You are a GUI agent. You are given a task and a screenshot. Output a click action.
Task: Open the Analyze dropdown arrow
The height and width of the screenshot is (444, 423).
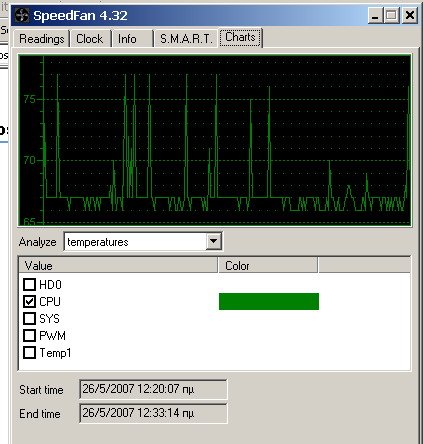point(213,241)
